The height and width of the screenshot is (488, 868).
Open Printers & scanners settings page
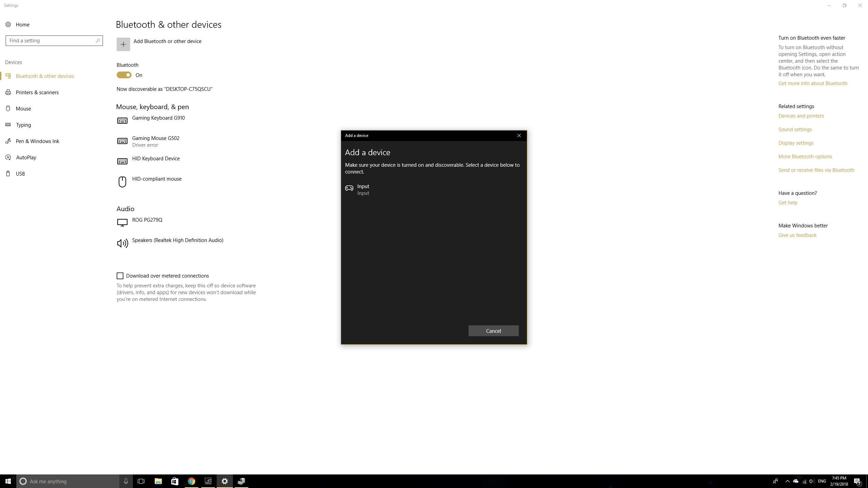(x=37, y=92)
